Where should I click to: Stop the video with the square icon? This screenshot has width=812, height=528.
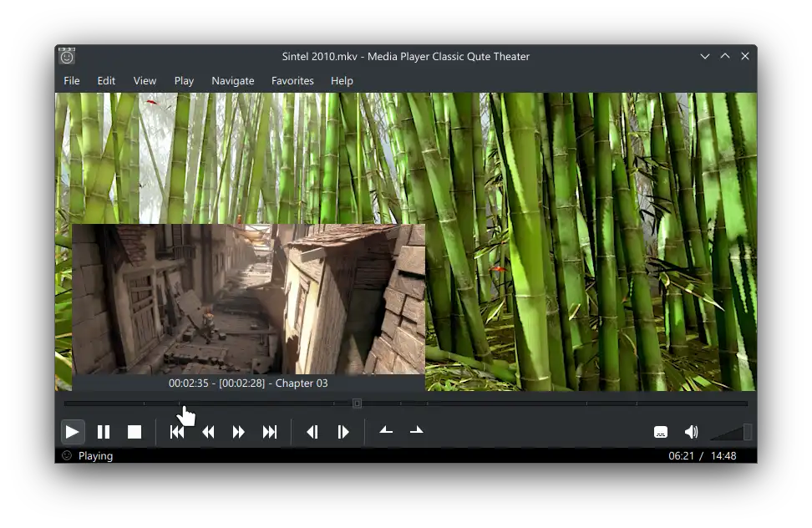[x=134, y=432]
